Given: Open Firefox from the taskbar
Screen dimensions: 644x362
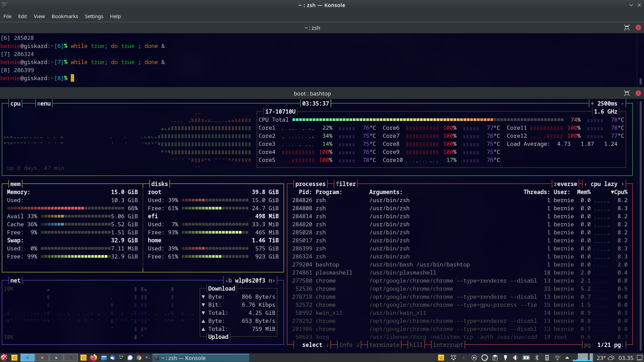Looking at the screenshot, I should [x=94, y=358].
